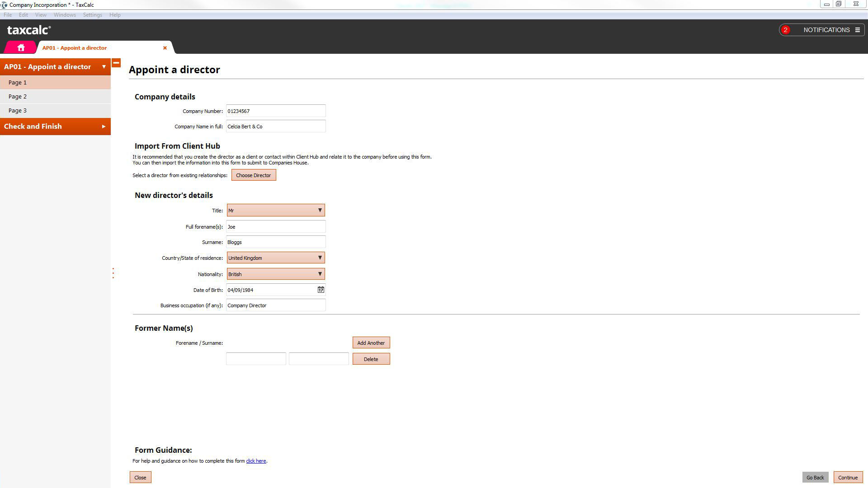Click the sidebar splitter handle dots

click(113, 273)
